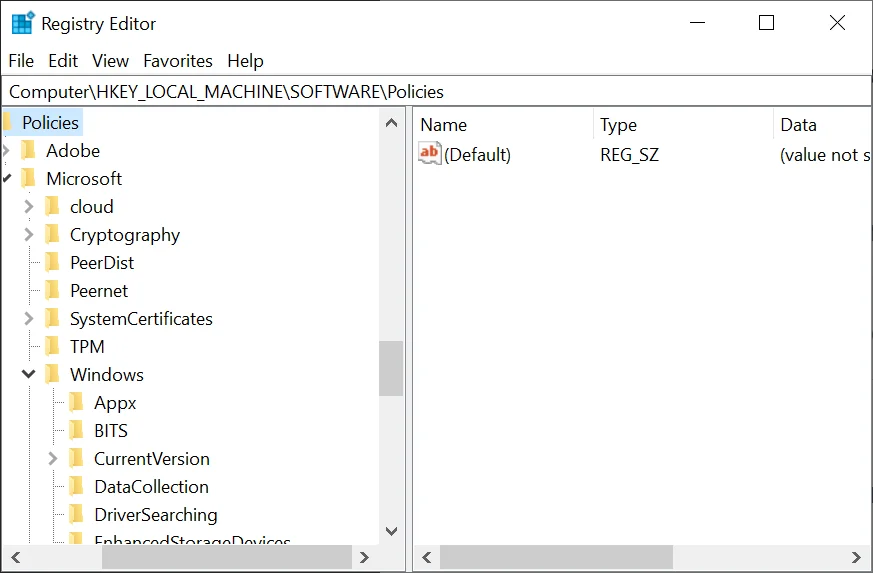Click the Registry Editor app icon in title bar

tap(23, 23)
